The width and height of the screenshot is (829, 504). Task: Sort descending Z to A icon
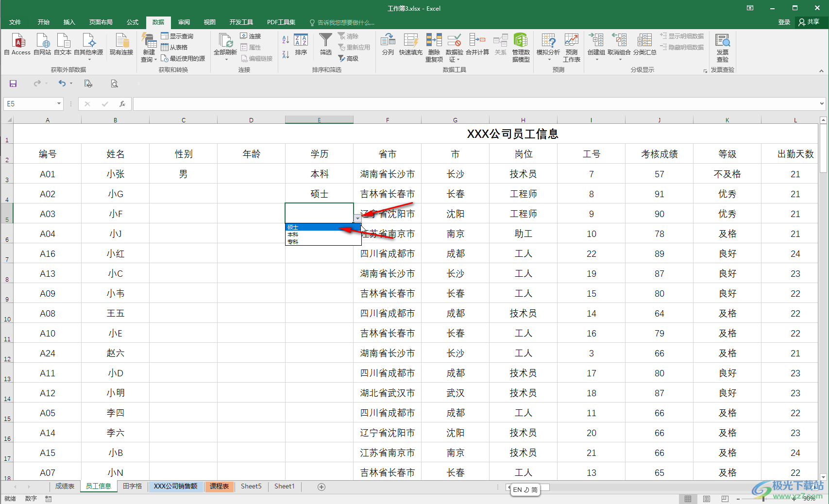click(x=286, y=54)
